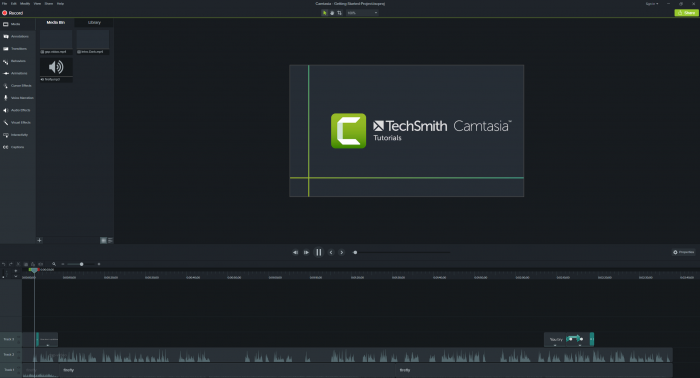Viewport: 700px width, 378px height.
Task: Open the Annotations panel in the sidebar
Action: tap(18, 37)
